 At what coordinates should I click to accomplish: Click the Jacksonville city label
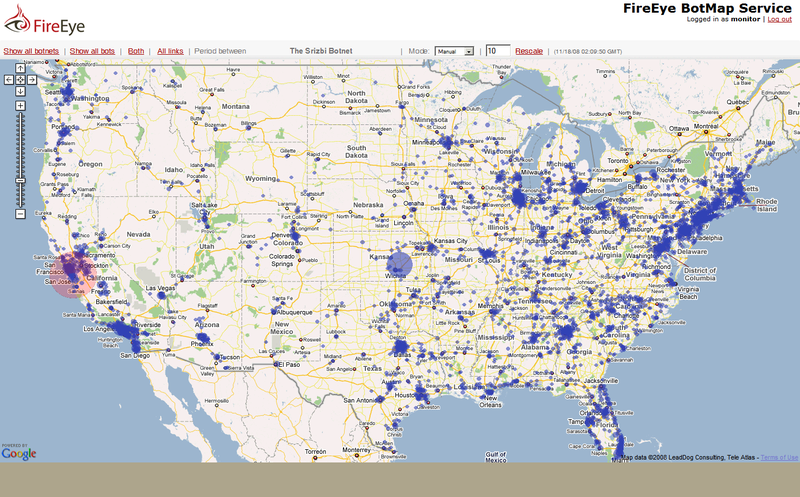(602, 381)
